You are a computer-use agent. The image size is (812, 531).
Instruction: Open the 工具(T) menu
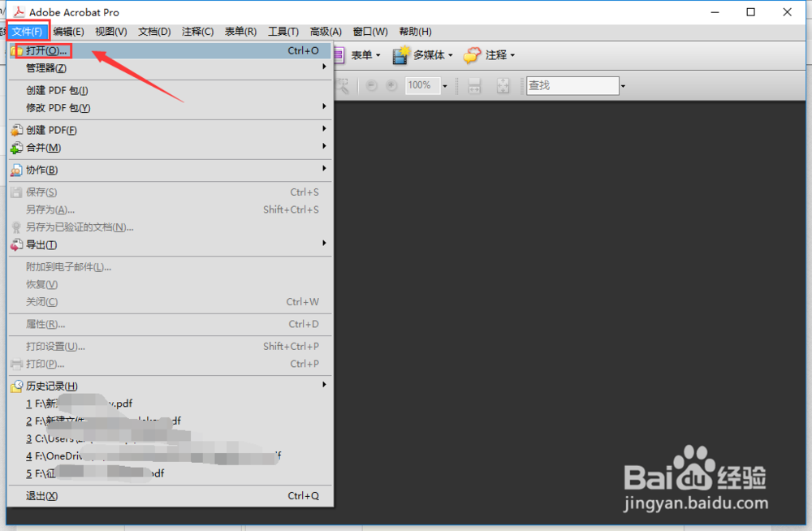pyautogui.click(x=283, y=32)
